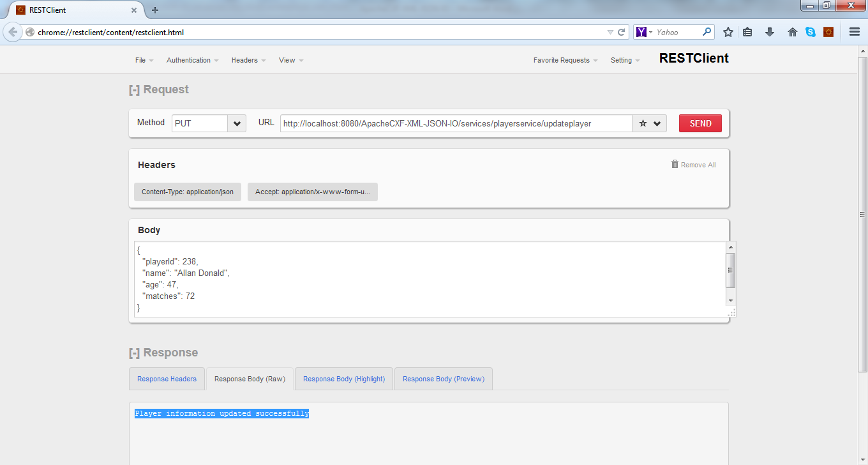Open a new tab with plus button
Image resolution: width=868 pixels, height=465 pixels.
(x=155, y=10)
